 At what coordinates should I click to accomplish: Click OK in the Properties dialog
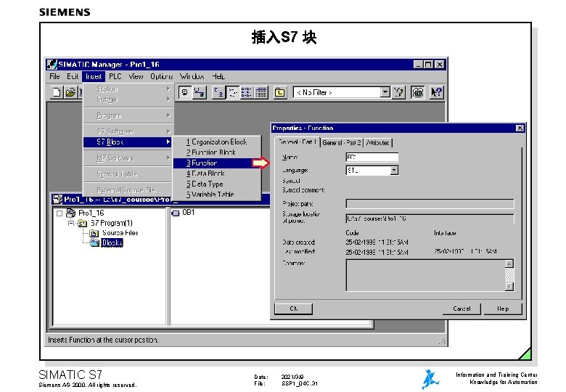293,309
